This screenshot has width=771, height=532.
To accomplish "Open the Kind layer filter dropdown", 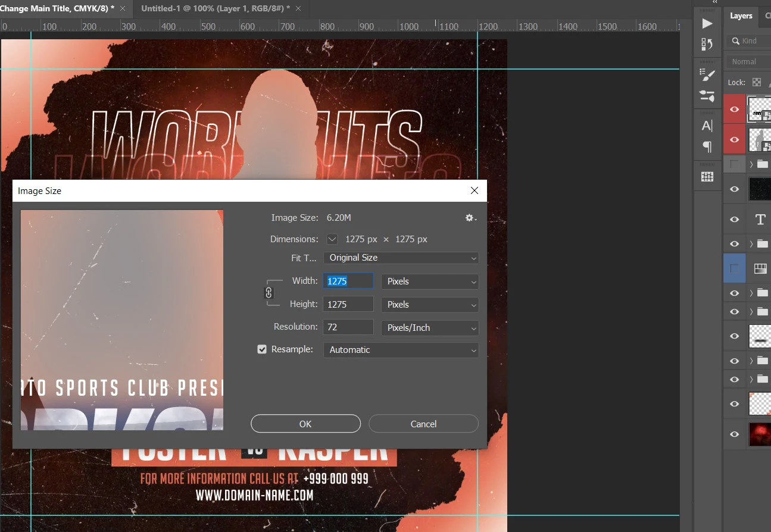I will [749, 41].
